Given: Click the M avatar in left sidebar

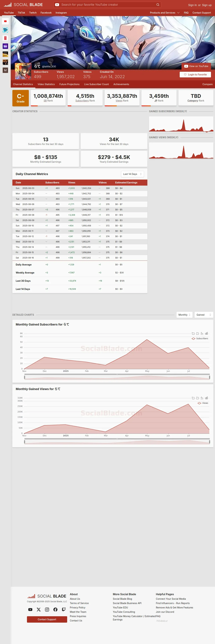Looking at the screenshot, I should (x=5, y=70).
